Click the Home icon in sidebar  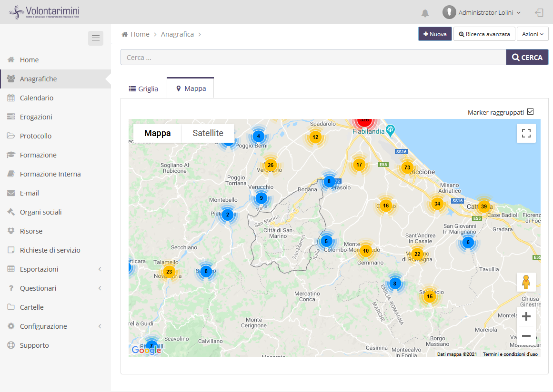click(x=11, y=60)
